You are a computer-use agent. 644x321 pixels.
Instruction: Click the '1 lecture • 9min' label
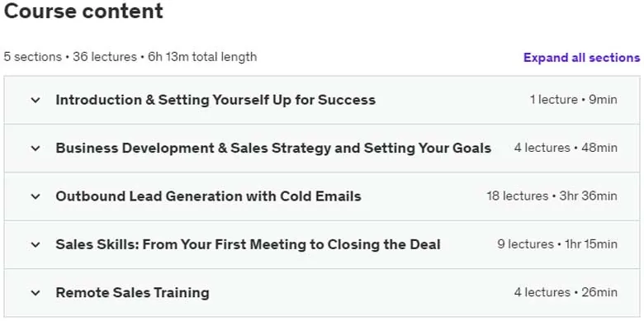(x=573, y=99)
